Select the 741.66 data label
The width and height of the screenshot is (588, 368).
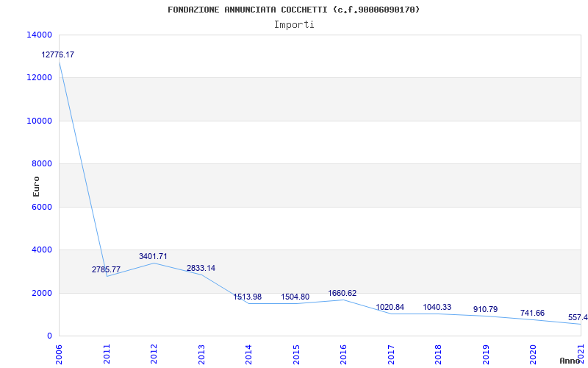(532, 314)
